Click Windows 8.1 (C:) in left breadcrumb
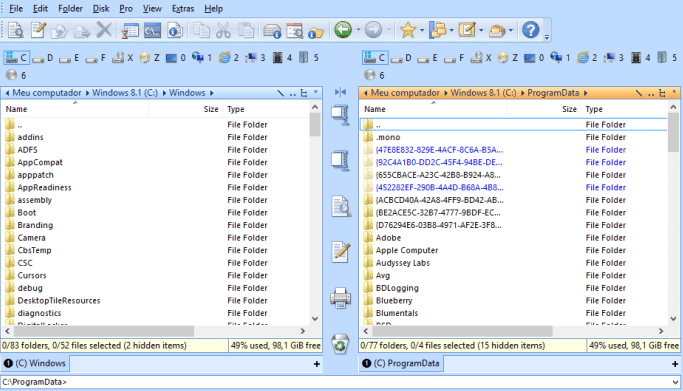The height and width of the screenshot is (391, 683). [x=125, y=93]
